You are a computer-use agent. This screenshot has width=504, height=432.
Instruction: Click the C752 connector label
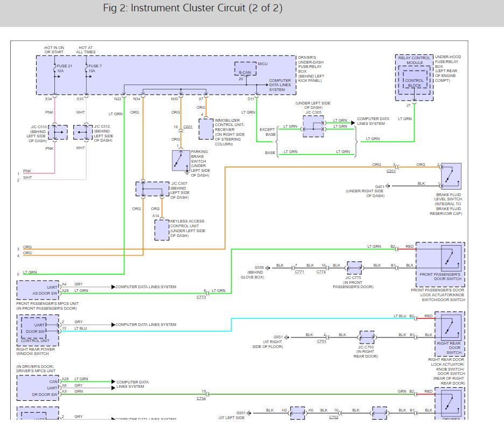click(334, 417)
